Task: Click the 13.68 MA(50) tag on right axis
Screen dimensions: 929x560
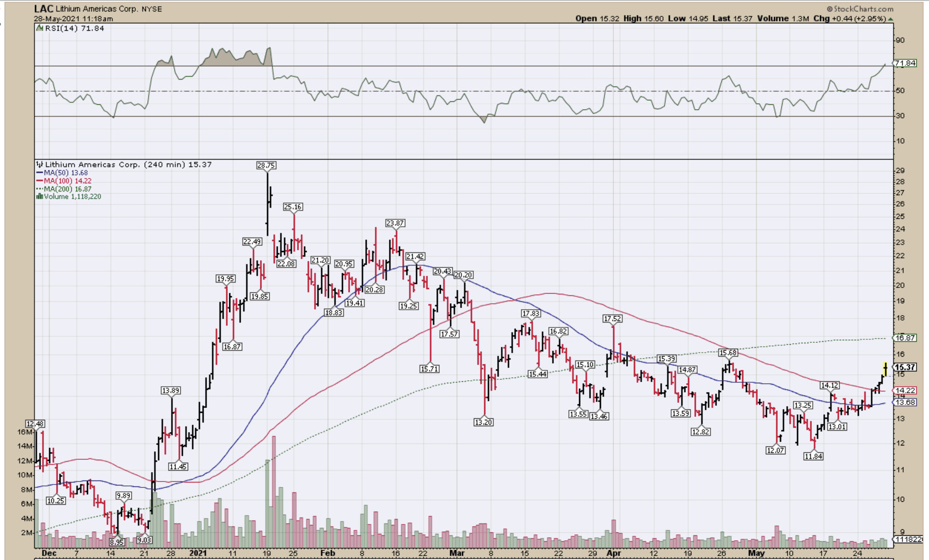Action: coord(905,402)
